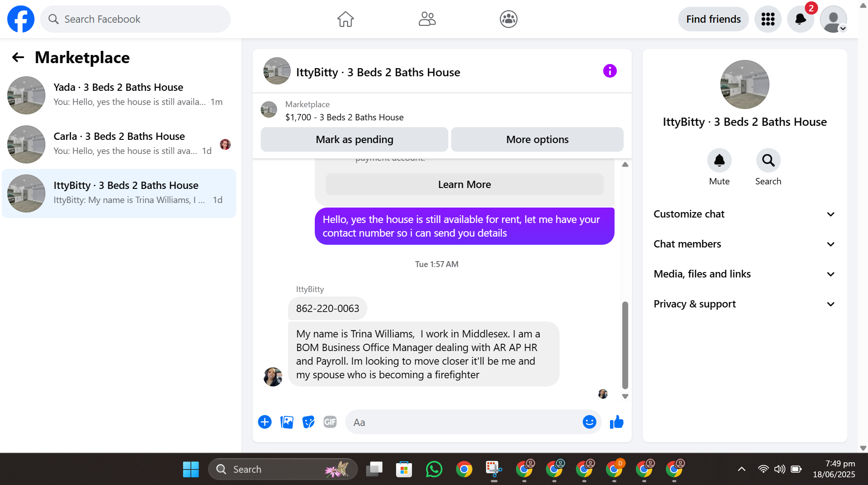
Task: Expand the Customize chat section
Action: (x=745, y=214)
